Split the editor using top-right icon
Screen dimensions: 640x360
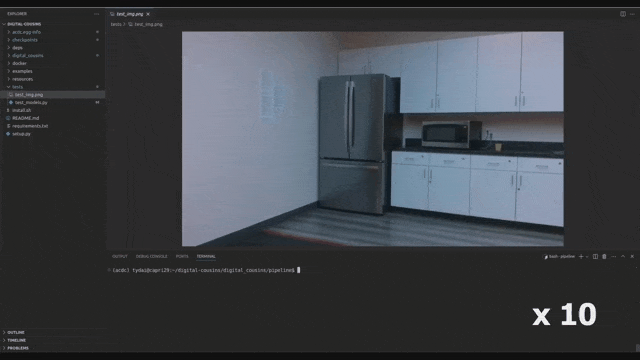[623, 14]
